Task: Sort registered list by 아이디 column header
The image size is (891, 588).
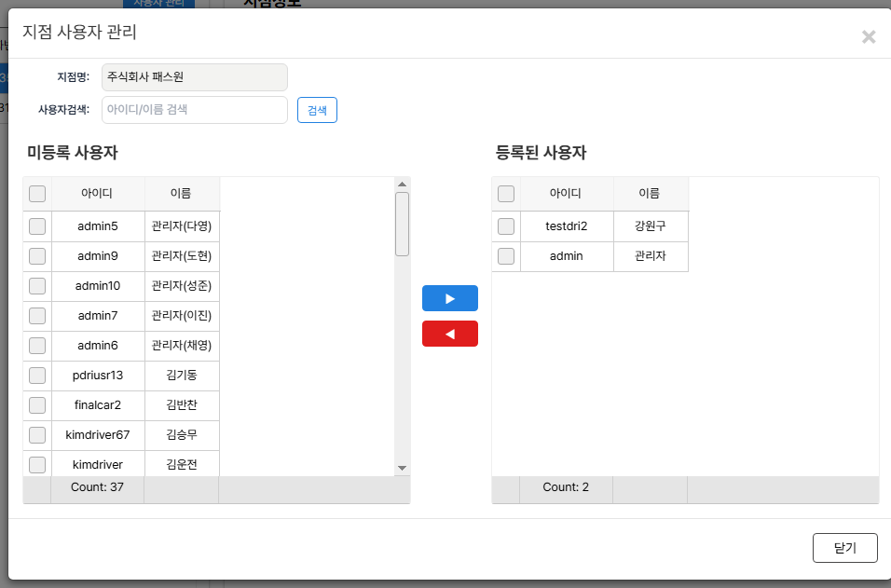Action: tap(567, 194)
